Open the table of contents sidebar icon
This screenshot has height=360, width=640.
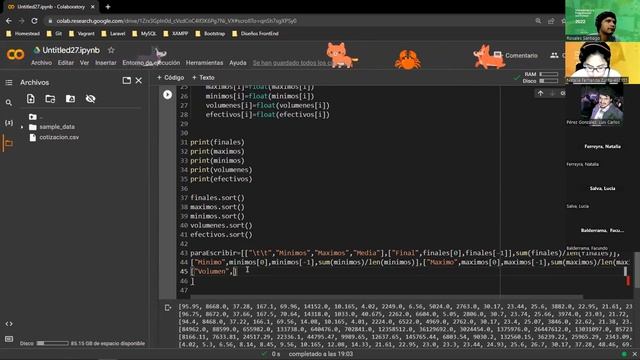[x=9, y=82]
